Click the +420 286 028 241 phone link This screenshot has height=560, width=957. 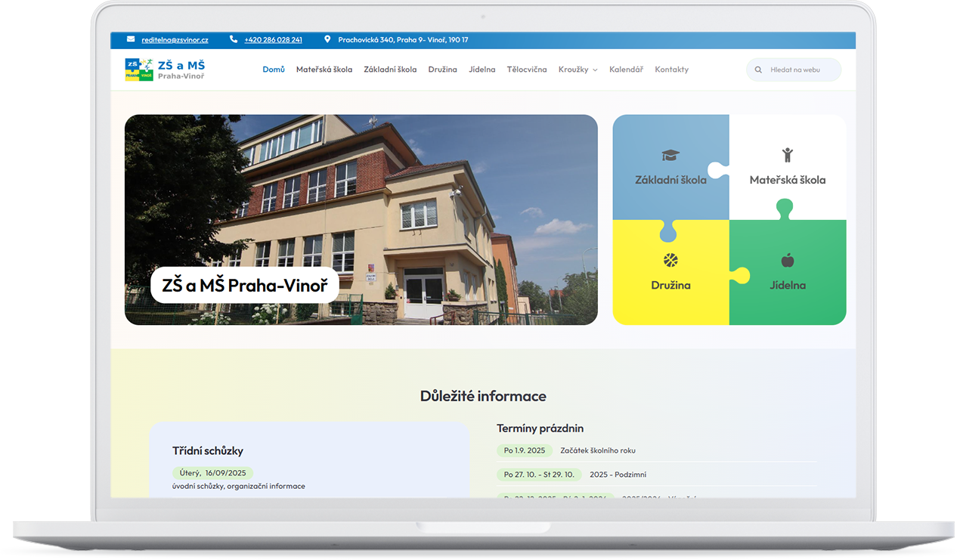[x=273, y=39]
